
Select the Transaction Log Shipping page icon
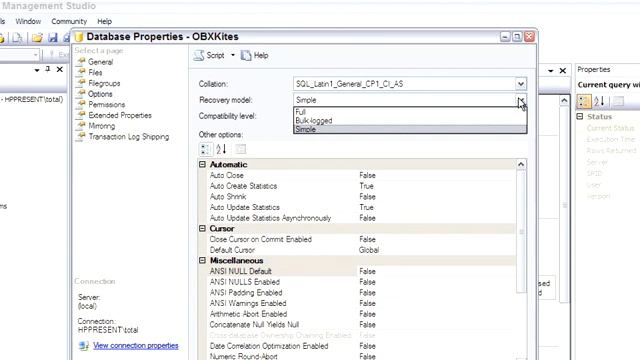pos(81,136)
